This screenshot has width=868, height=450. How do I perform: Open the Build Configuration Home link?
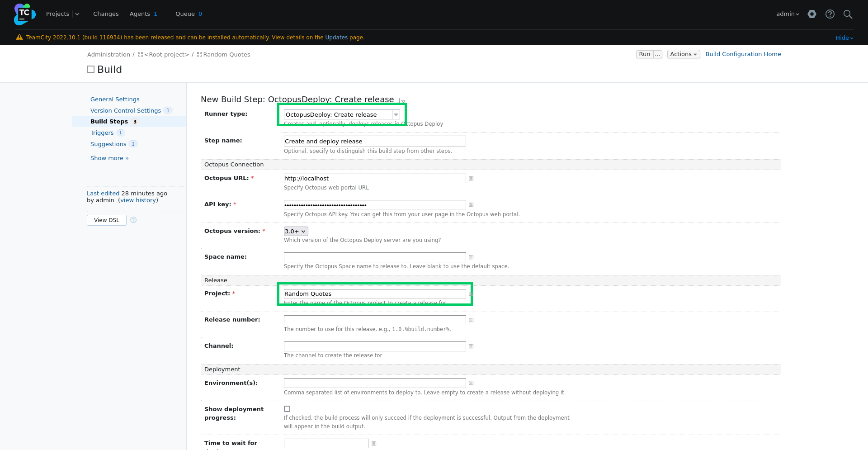point(743,54)
